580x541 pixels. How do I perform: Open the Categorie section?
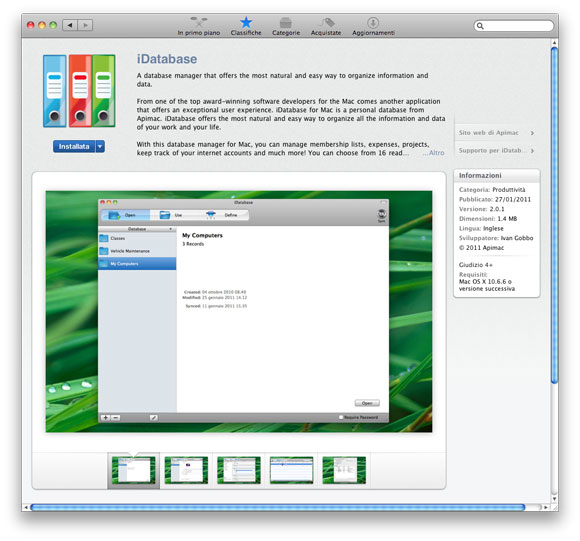(286, 27)
